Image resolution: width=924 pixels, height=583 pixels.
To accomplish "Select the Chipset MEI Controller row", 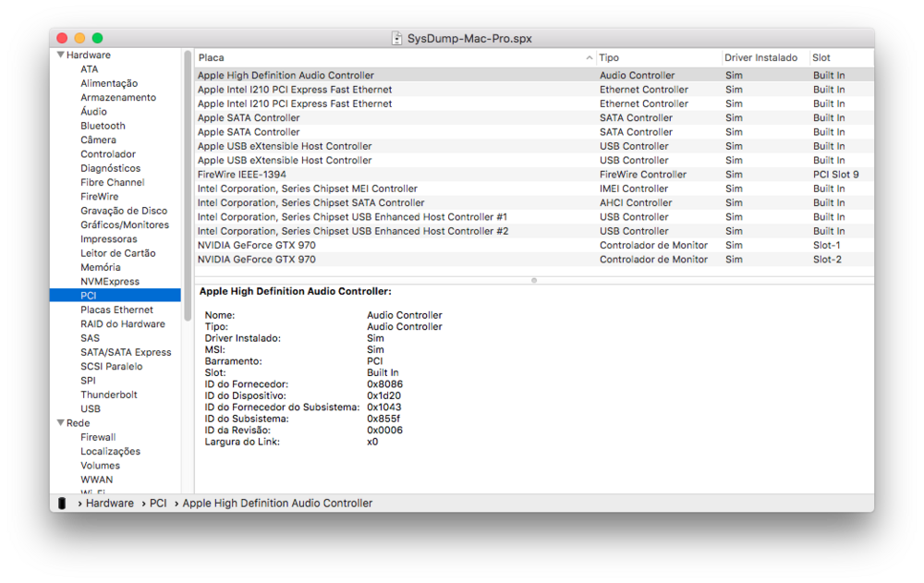I will click(x=307, y=188).
